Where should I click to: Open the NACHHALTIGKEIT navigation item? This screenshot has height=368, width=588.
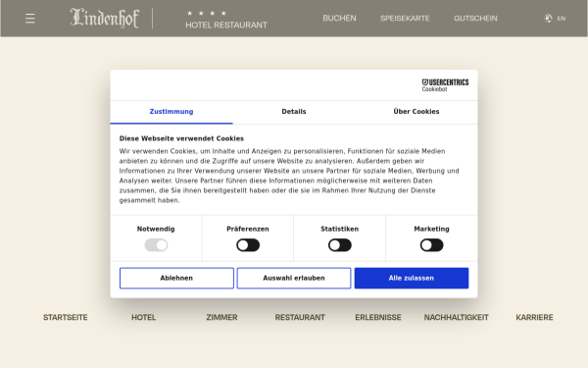click(456, 318)
